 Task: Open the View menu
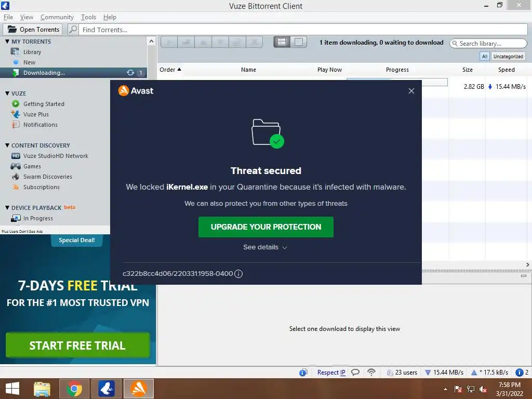(26, 17)
